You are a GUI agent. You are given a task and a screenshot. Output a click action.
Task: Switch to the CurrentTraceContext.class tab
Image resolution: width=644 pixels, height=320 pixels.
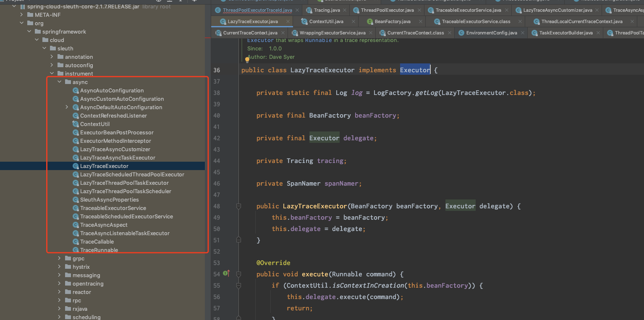(415, 33)
